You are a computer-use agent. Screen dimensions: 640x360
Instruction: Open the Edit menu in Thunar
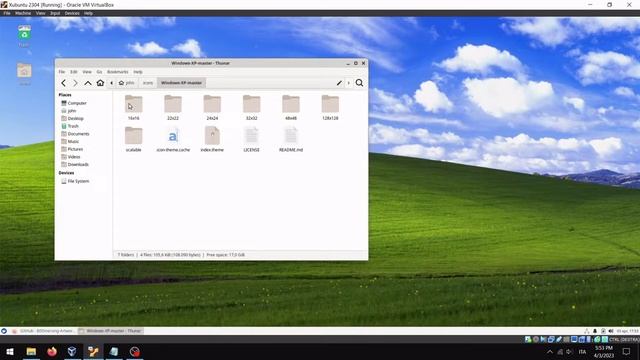73,72
